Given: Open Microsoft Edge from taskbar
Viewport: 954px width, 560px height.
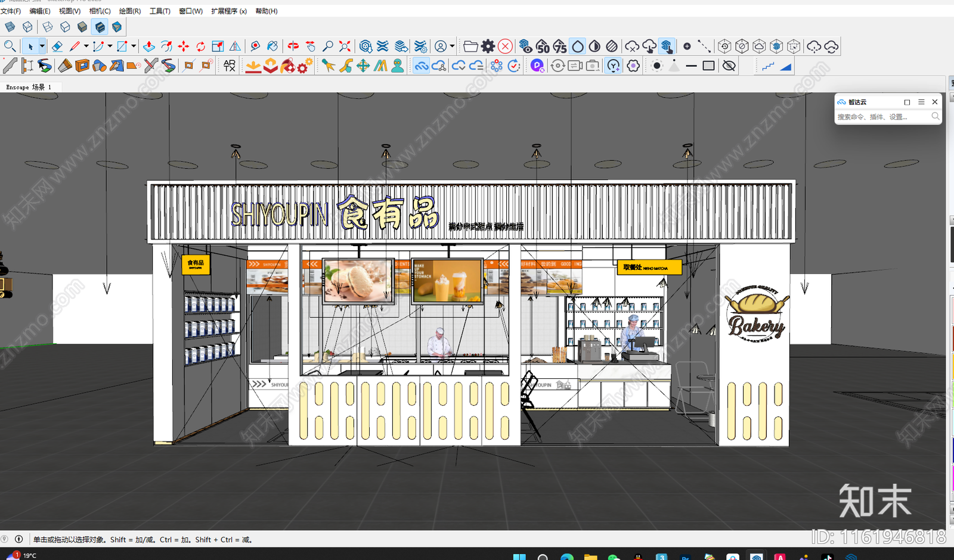Looking at the screenshot, I should [567, 557].
